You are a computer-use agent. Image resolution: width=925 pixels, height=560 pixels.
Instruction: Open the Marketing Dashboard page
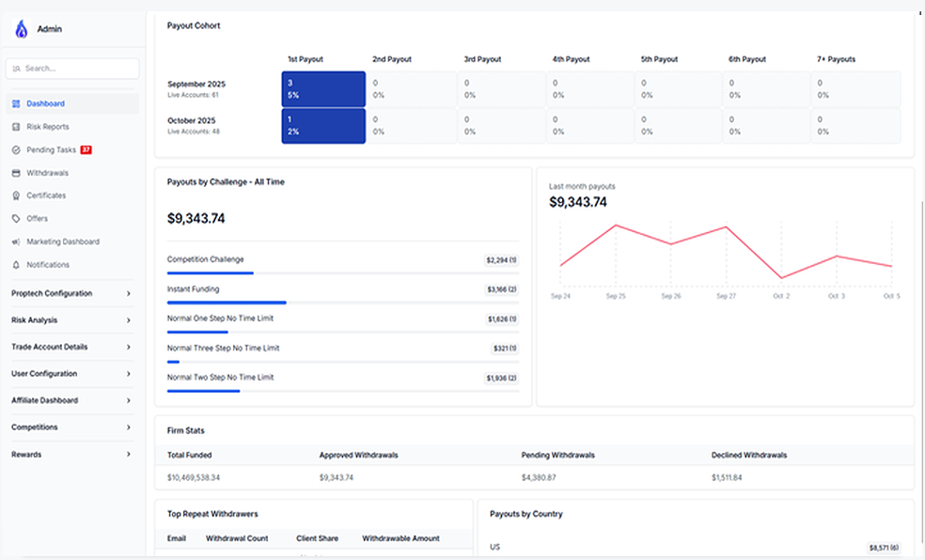click(x=62, y=241)
